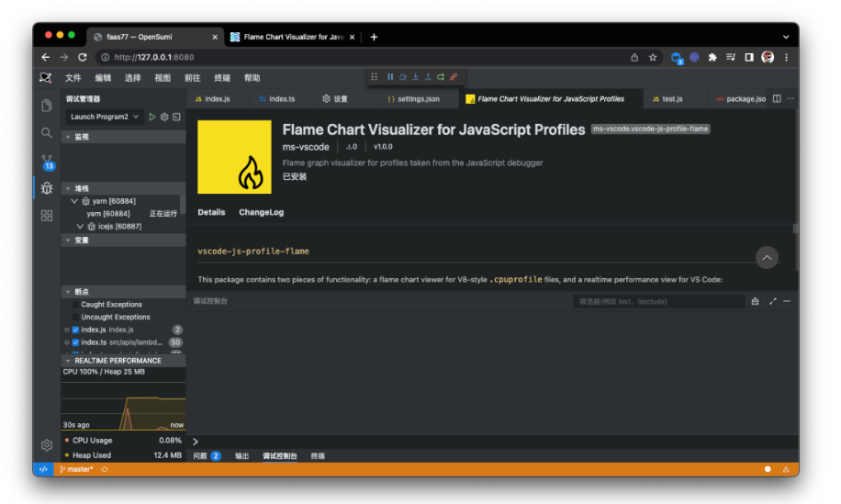
Task: Open the Debug bug icon in activity bar
Action: pos(47,188)
